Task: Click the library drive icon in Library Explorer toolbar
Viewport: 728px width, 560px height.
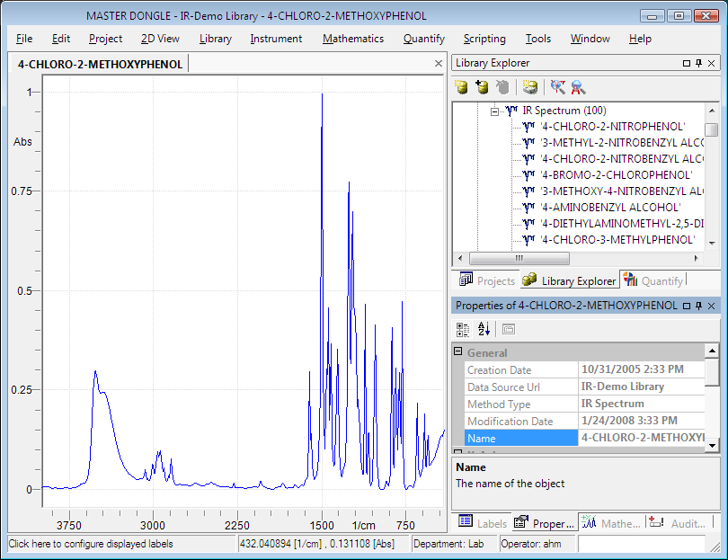Action: tap(530, 87)
